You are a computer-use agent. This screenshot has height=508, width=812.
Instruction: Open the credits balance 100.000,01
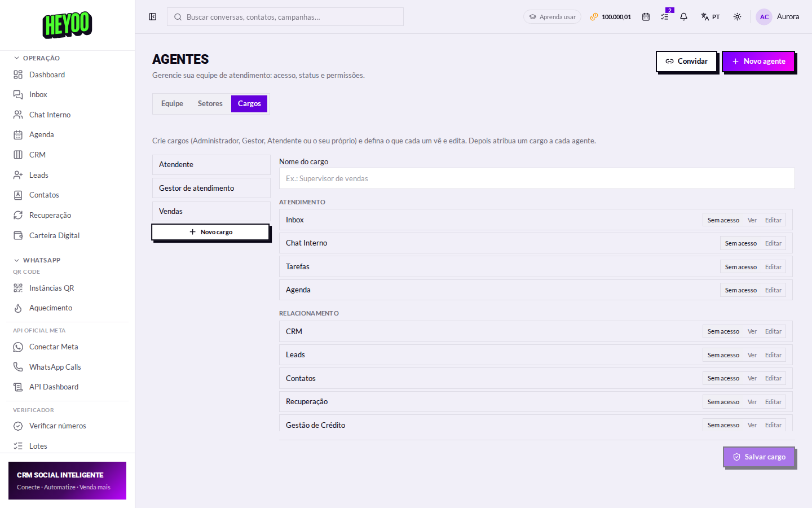611,17
